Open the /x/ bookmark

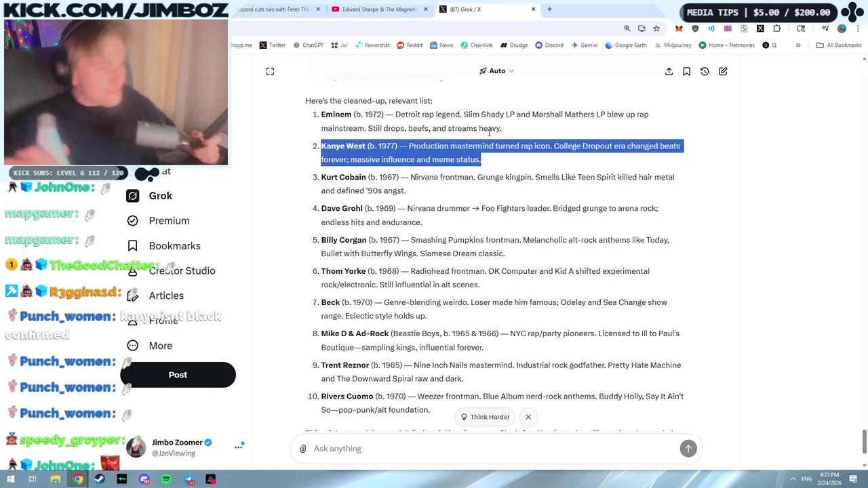click(340, 45)
